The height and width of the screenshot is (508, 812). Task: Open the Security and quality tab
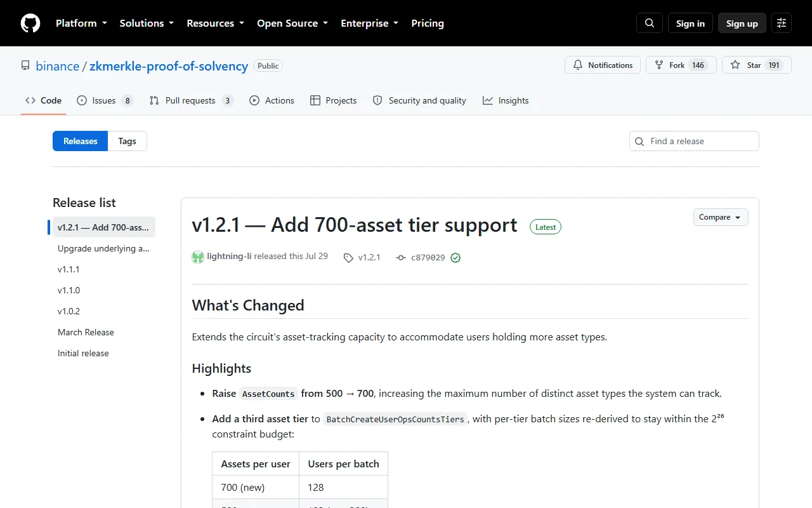pos(419,100)
